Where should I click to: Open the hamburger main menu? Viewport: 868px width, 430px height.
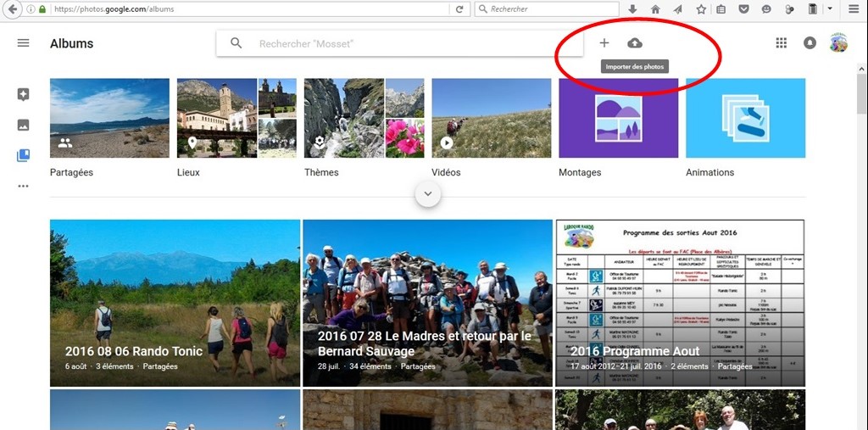23,43
